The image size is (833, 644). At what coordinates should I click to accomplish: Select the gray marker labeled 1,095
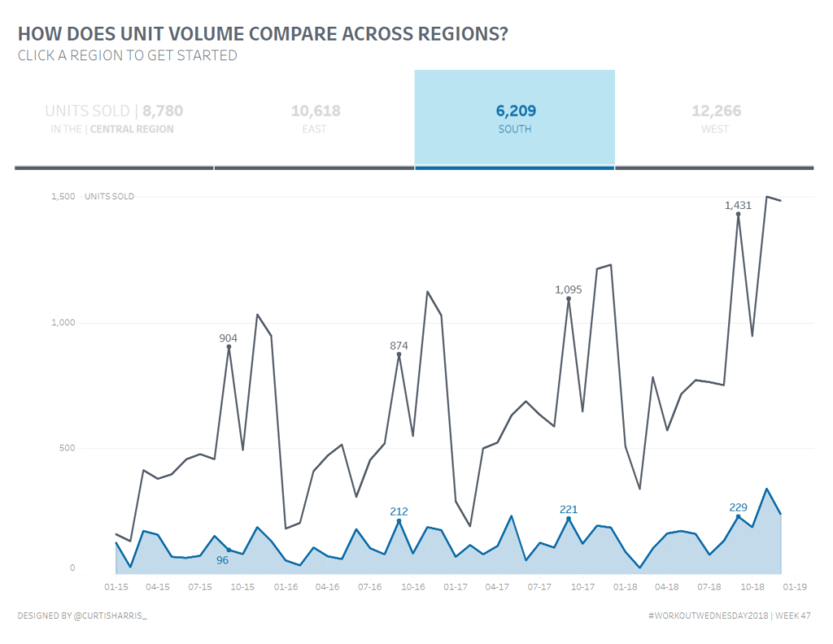tap(569, 298)
